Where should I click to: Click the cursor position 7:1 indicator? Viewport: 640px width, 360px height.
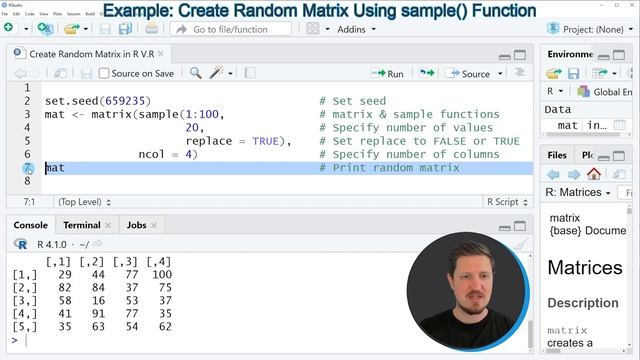29,202
